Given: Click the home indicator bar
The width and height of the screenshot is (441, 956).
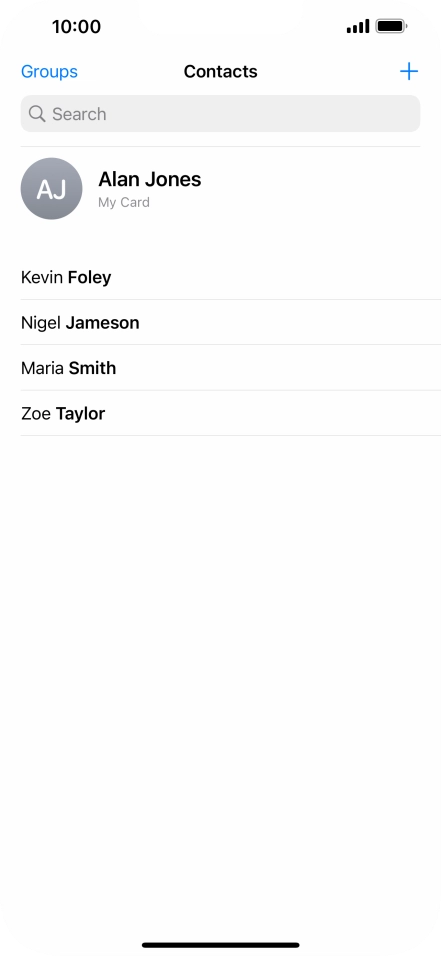Looking at the screenshot, I should coord(220,945).
